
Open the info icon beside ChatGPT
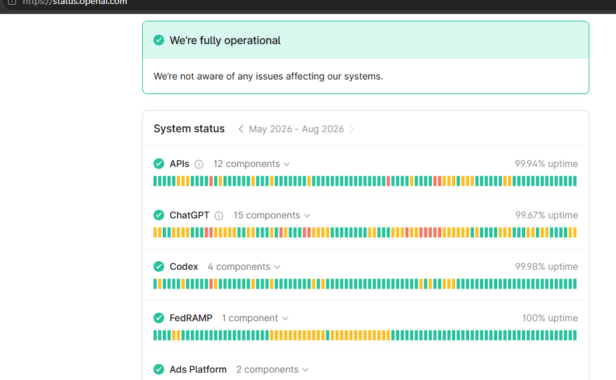pos(219,216)
